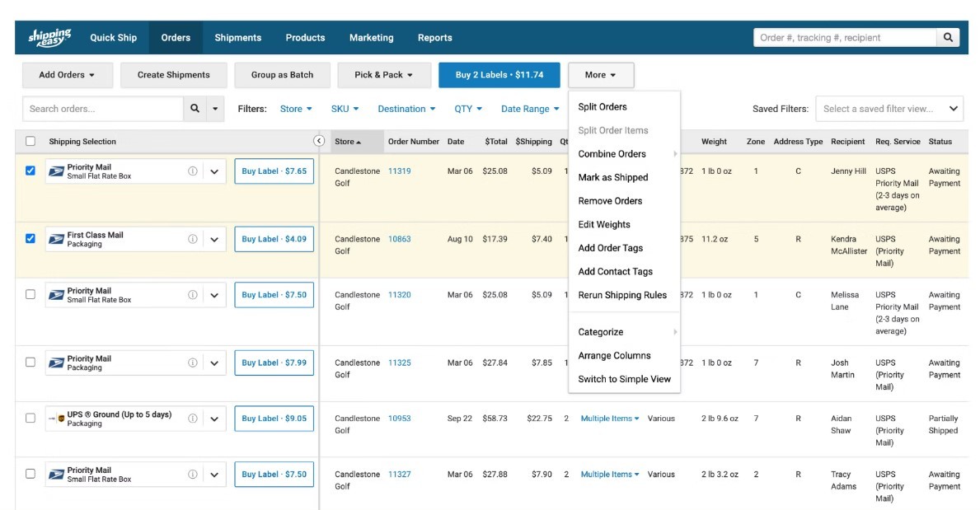The width and height of the screenshot is (980, 510).
Task: Click info icon on First Class Mail row
Action: [193, 239]
